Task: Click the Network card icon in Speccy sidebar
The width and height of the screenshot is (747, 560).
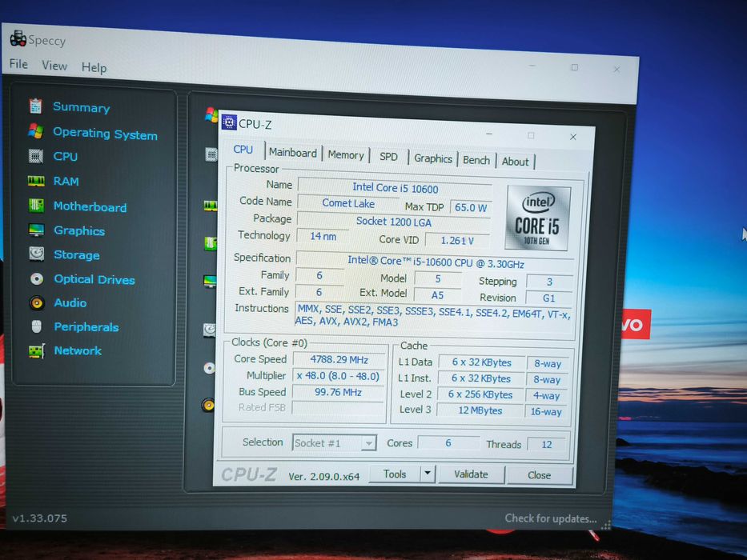Action: tap(37, 351)
